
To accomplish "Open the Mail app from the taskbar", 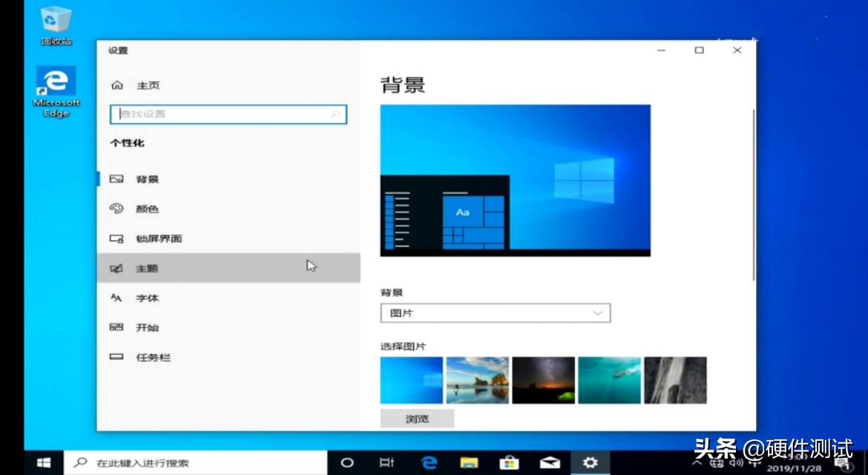I will [549, 462].
